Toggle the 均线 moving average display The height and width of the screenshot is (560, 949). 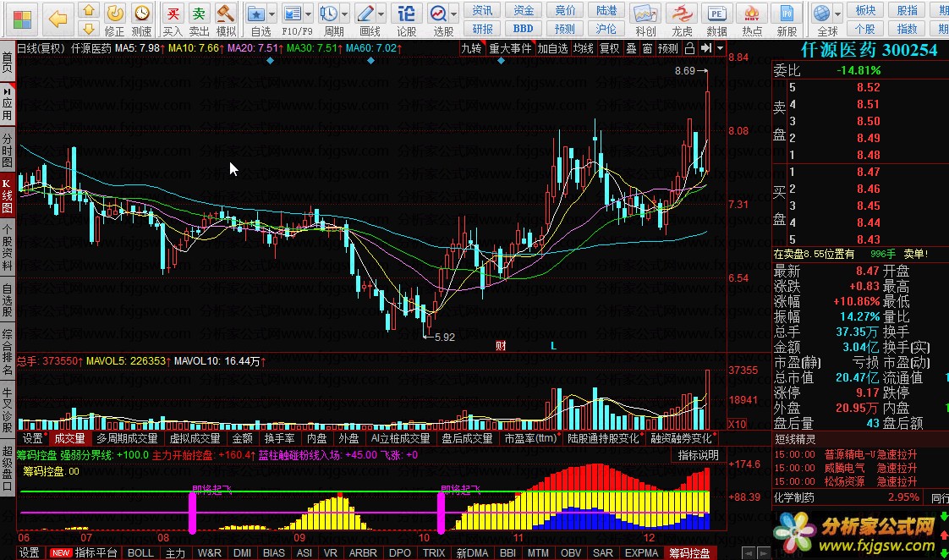pyautogui.click(x=584, y=48)
